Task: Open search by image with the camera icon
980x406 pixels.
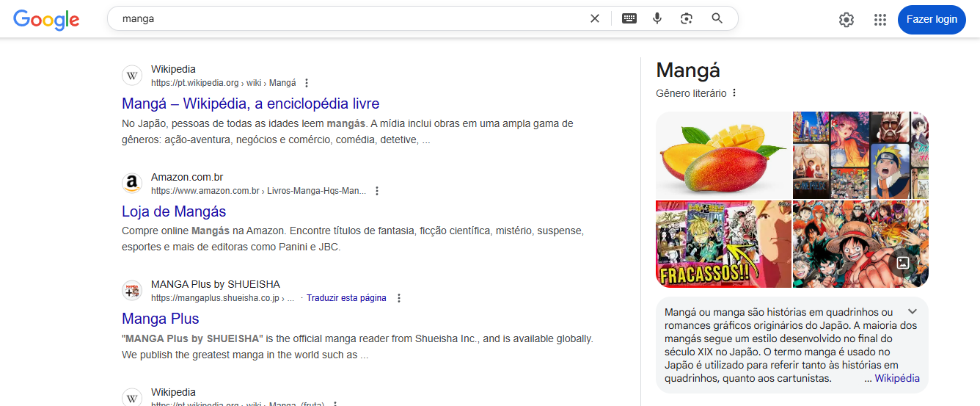Action: click(687, 18)
